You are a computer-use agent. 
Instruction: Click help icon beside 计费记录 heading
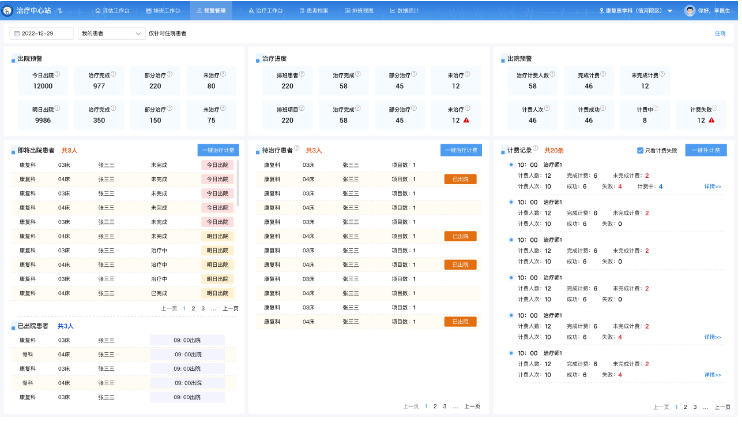click(535, 149)
